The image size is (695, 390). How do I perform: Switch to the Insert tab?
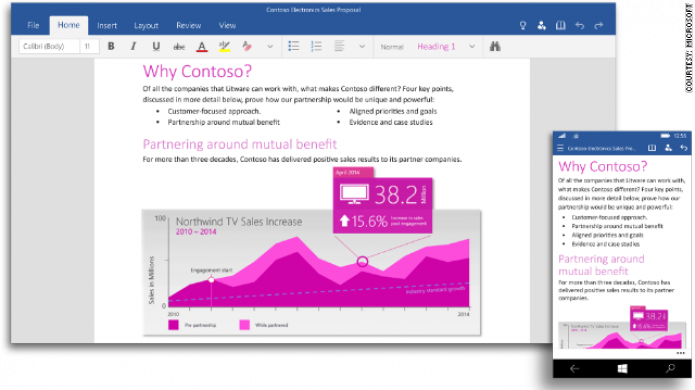coord(107,26)
